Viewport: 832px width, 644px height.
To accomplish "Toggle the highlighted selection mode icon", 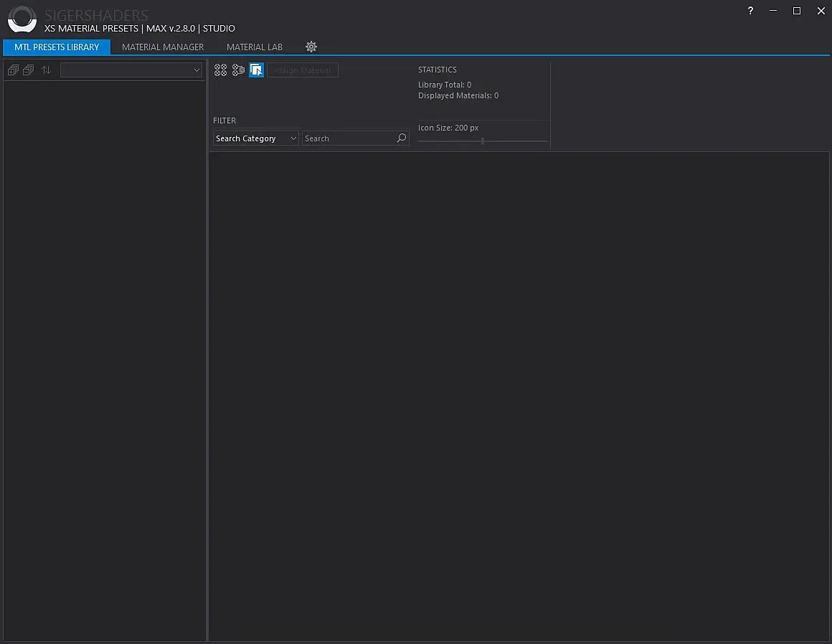I will point(256,70).
